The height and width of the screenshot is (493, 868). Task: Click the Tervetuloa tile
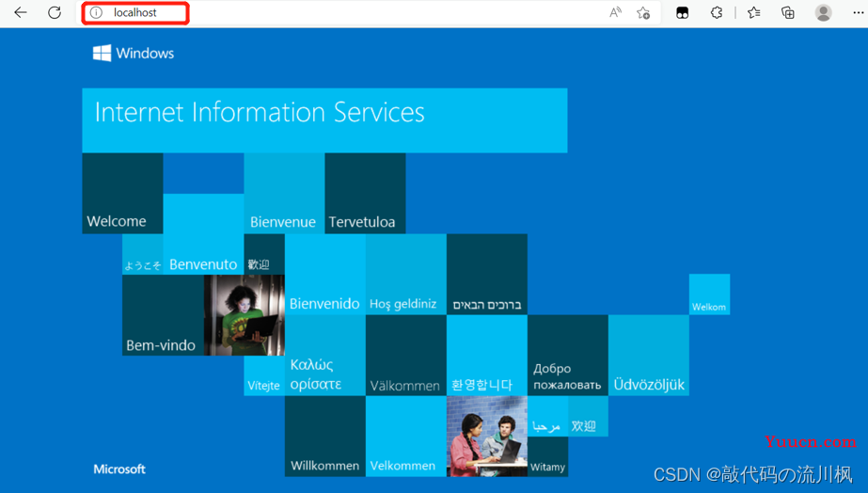pos(365,193)
